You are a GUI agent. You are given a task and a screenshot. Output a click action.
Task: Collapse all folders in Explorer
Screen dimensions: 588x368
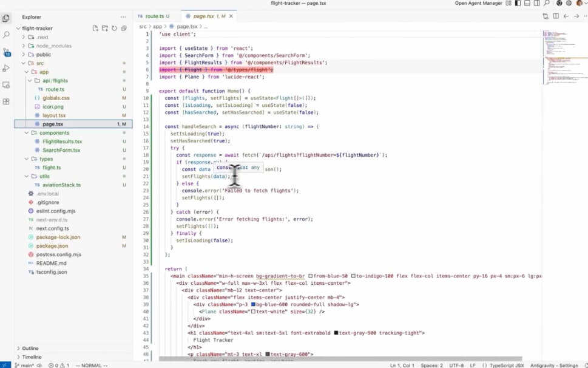(x=124, y=28)
